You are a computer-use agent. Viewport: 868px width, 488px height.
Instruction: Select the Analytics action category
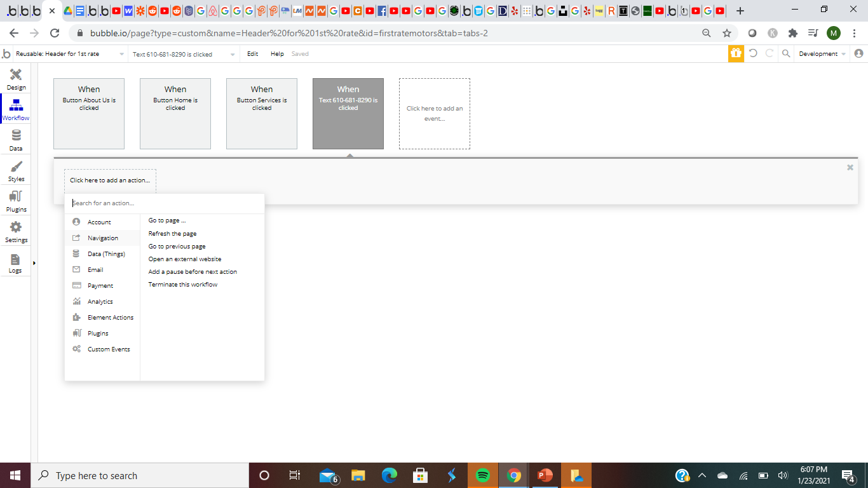(102, 301)
